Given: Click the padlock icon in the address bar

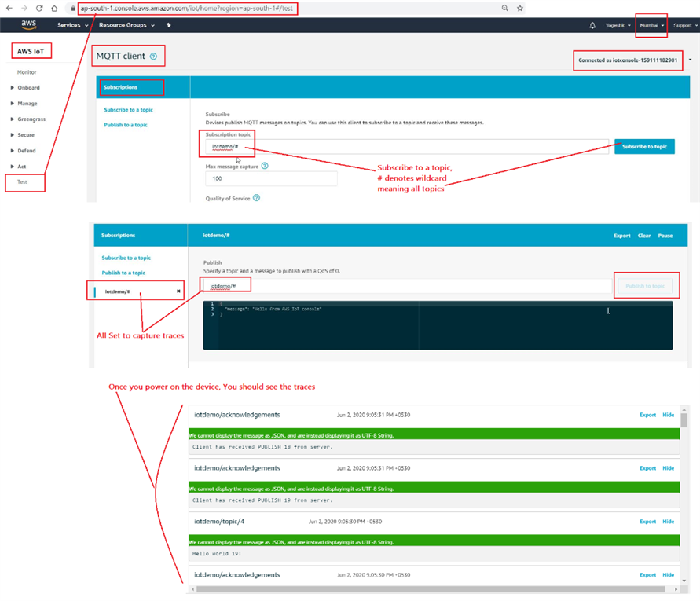Looking at the screenshot, I should pos(73,8).
